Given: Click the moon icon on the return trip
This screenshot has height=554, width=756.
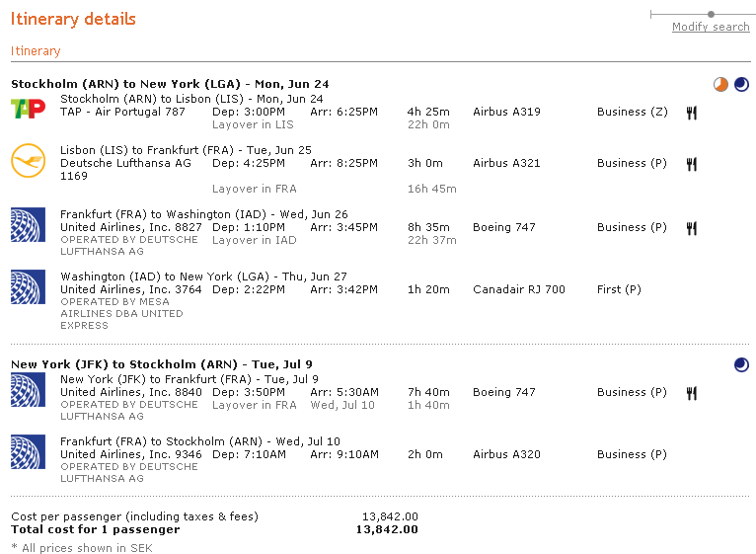Looking at the screenshot, I should 741,365.
